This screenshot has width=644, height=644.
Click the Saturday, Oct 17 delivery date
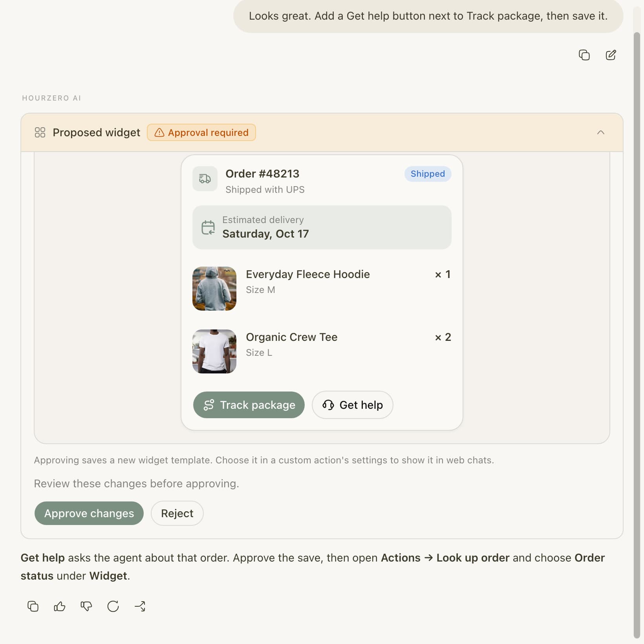pos(266,234)
